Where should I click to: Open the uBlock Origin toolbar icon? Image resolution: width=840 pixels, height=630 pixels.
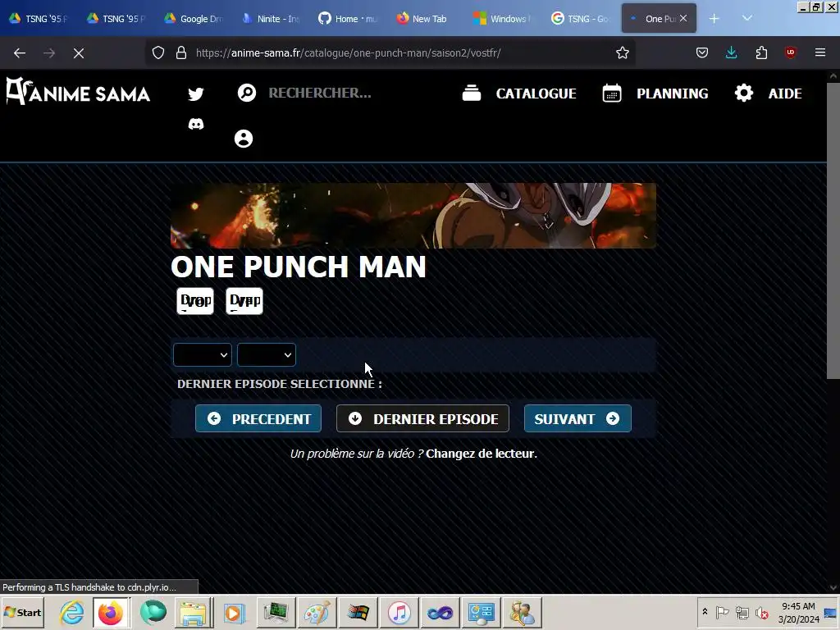pyautogui.click(x=790, y=52)
